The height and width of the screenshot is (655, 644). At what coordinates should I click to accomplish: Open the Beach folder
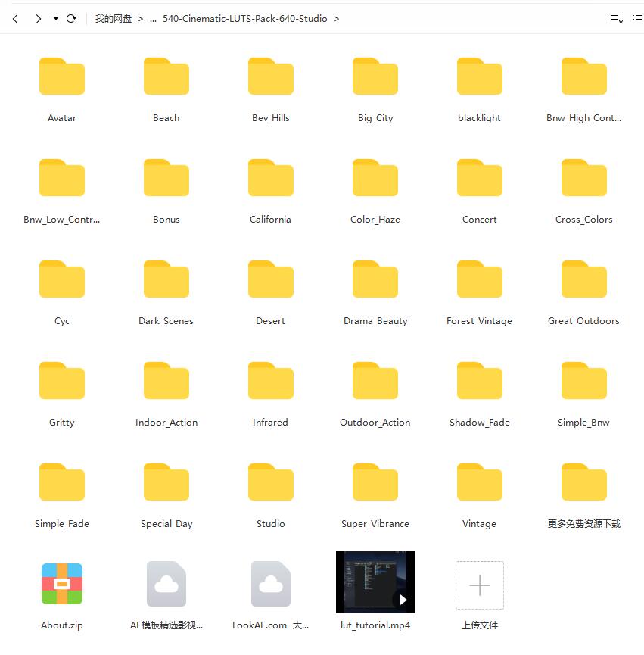(x=166, y=76)
